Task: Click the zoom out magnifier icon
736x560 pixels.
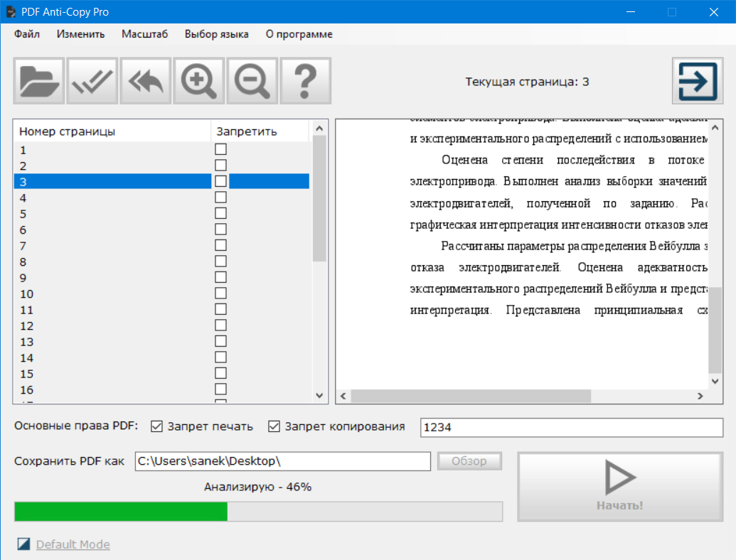Action: pyautogui.click(x=252, y=82)
